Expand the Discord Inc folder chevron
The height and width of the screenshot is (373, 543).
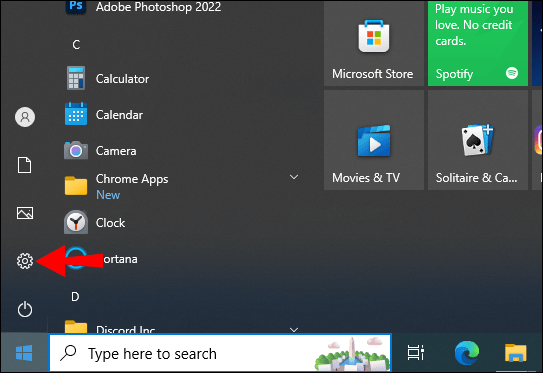294,329
